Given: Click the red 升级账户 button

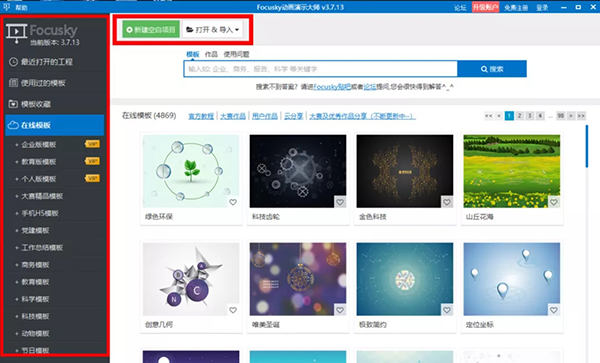Looking at the screenshot, I should [x=485, y=7].
